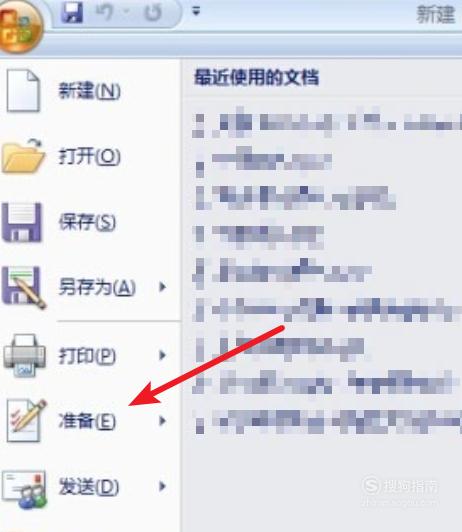Open the Customize Quick Access Toolbar dropdown

click(x=196, y=12)
